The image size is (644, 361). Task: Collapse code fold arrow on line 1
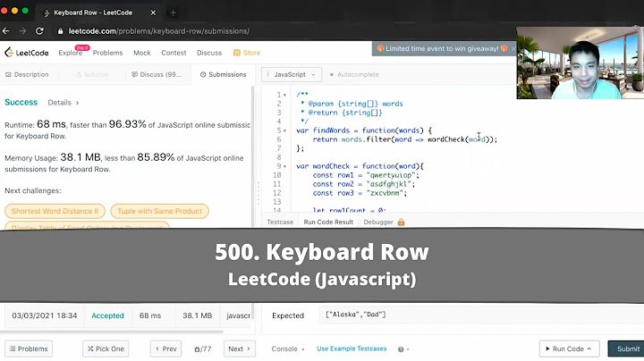click(284, 96)
